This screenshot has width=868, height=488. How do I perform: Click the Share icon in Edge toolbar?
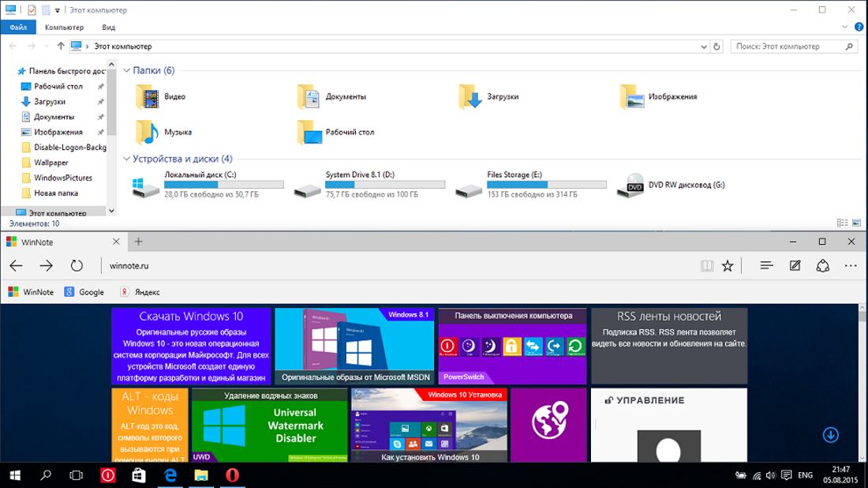(x=822, y=266)
